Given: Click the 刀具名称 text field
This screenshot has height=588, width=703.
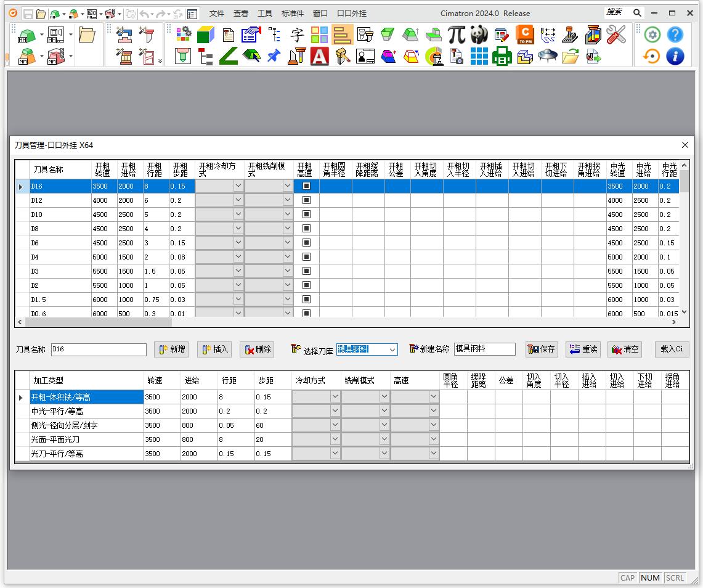Looking at the screenshot, I should coord(99,349).
